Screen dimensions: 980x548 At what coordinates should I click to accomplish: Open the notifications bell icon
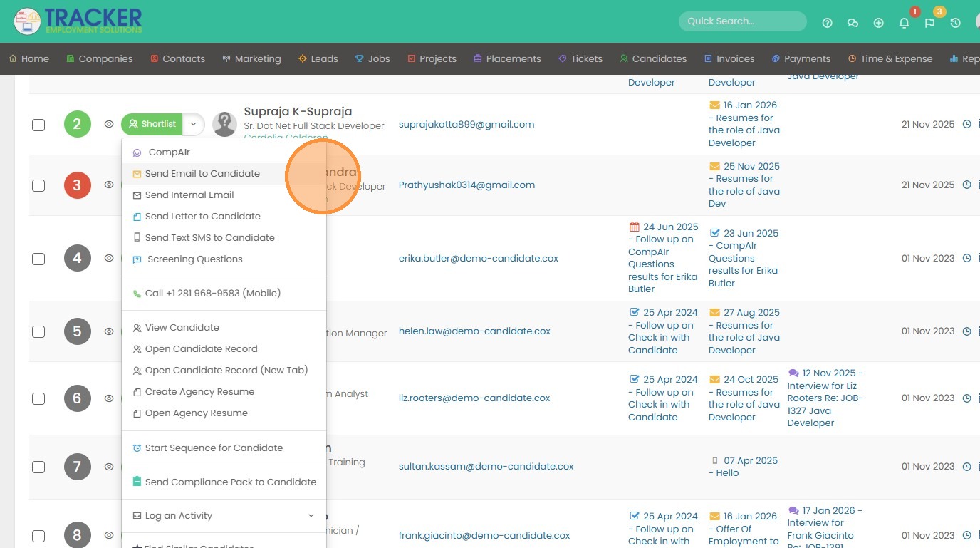[904, 23]
